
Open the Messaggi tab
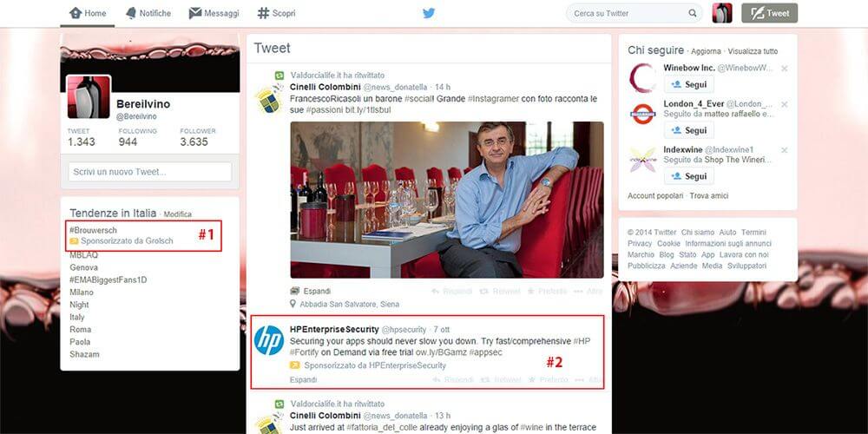[214, 13]
